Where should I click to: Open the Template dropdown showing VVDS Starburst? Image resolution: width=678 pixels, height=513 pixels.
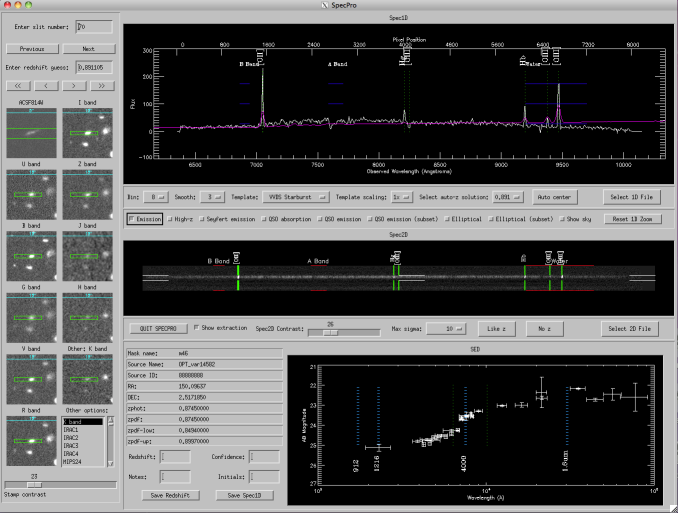click(x=298, y=198)
